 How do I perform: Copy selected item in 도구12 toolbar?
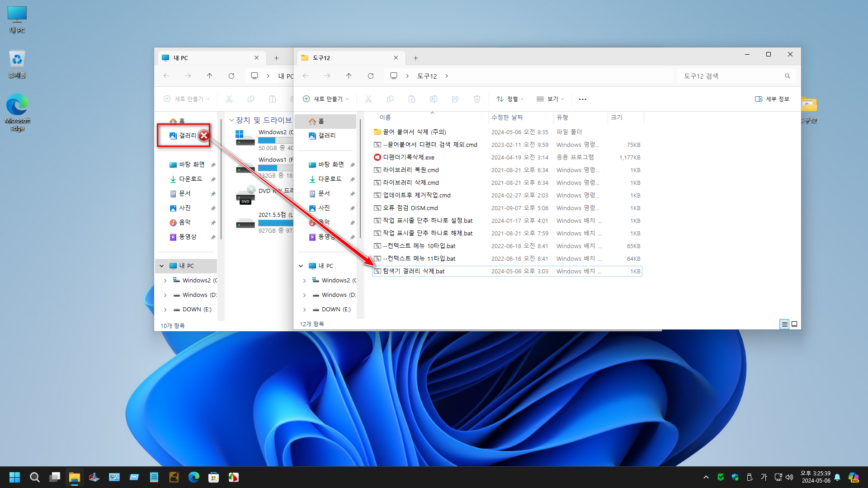(x=390, y=99)
